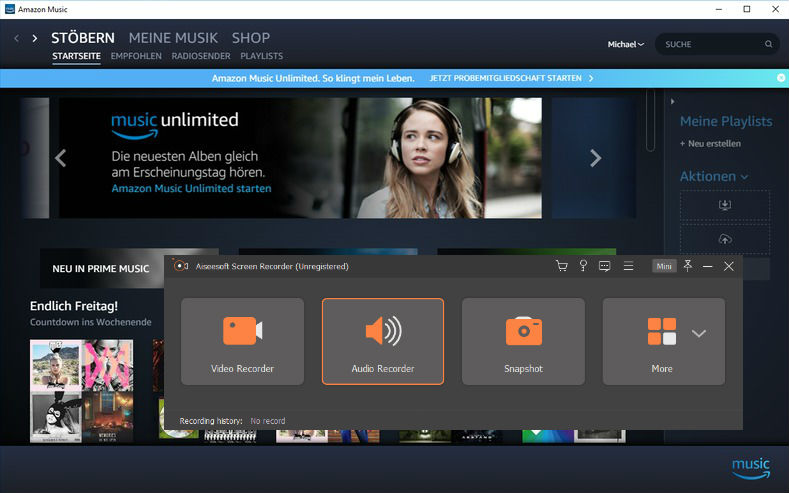Expand the More tile dropdown chevron
Image resolution: width=789 pixels, height=493 pixels.
699,333
